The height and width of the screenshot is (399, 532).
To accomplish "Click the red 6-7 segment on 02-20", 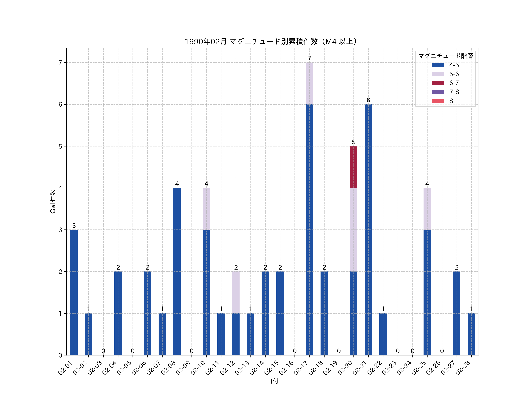I will [x=353, y=167].
